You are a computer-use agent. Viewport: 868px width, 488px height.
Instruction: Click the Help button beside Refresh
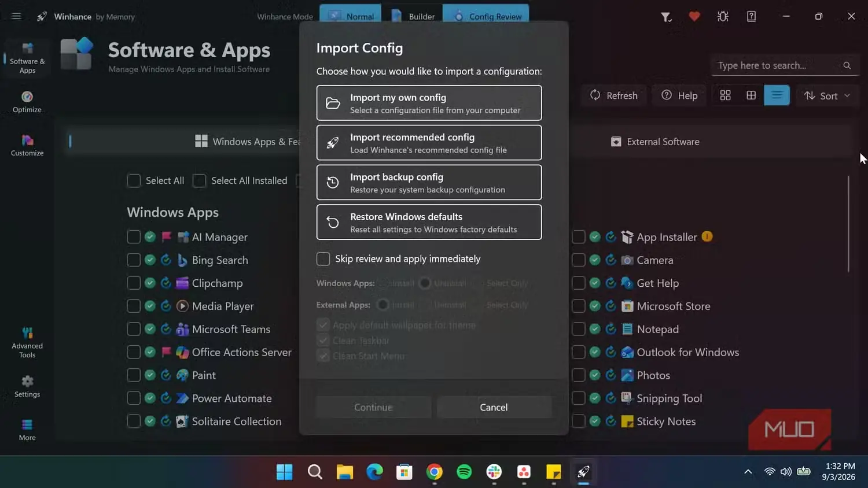679,95
